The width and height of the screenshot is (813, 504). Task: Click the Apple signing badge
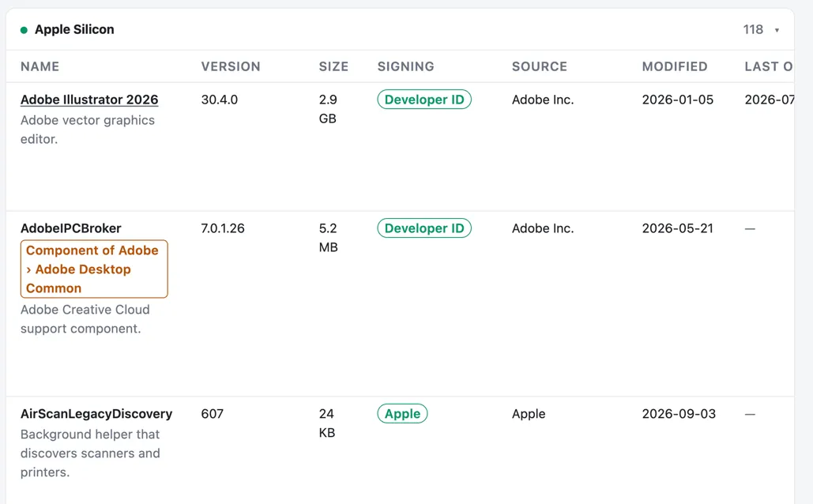tap(402, 414)
